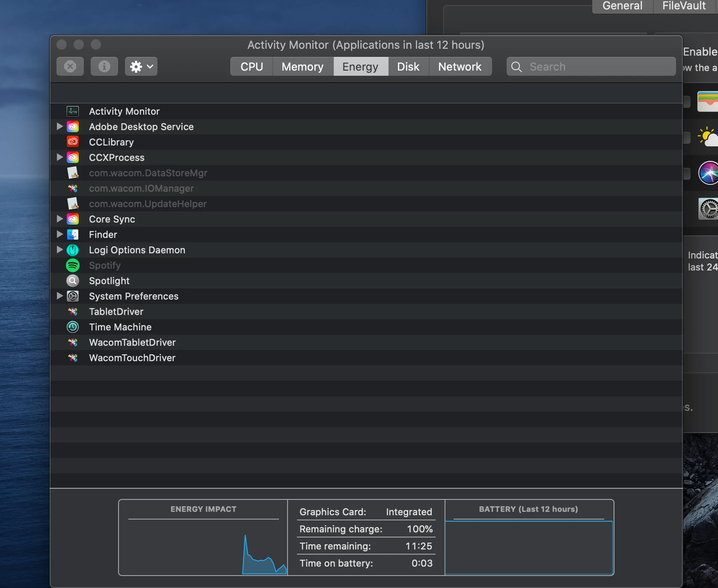Click 'Graphics Card: Integrated' value
This screenshot has width=718, height=588.
[409, 512]
